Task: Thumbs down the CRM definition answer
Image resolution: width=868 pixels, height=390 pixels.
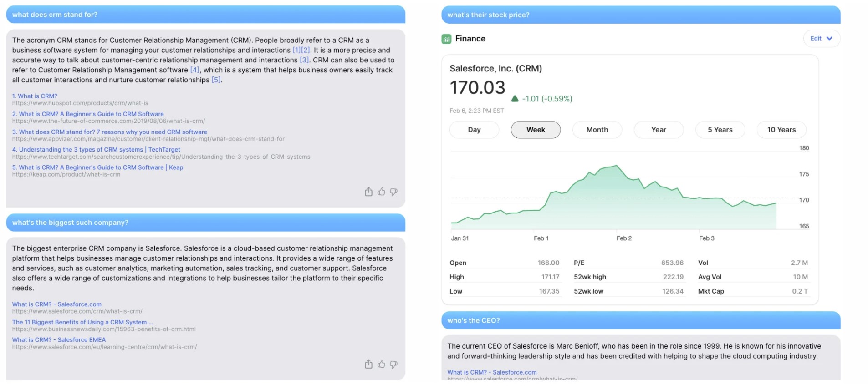Action: (x=394, y=192)
